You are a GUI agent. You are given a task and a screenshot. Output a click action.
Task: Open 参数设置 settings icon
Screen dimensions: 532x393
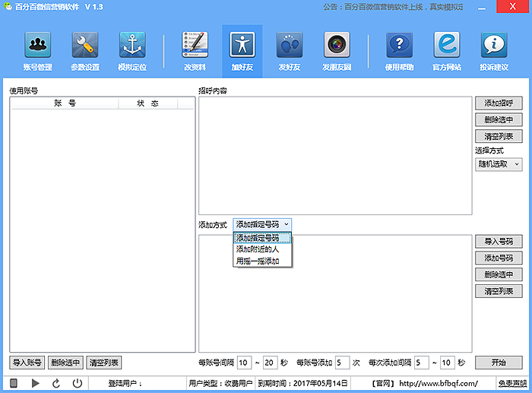click(85, 47)
